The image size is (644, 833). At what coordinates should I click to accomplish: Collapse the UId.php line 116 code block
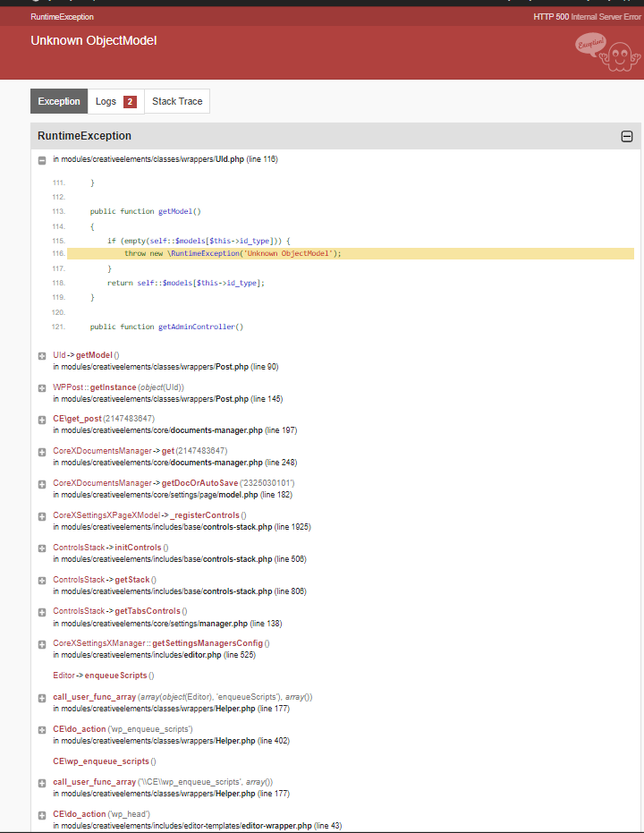coord(42,160)
